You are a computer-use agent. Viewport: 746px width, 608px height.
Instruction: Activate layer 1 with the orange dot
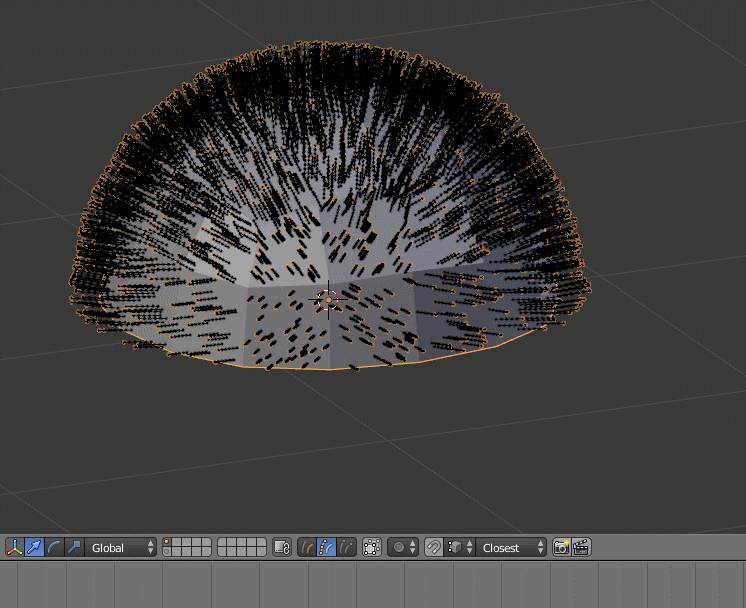pyautogui.click(x=166, y=542)
